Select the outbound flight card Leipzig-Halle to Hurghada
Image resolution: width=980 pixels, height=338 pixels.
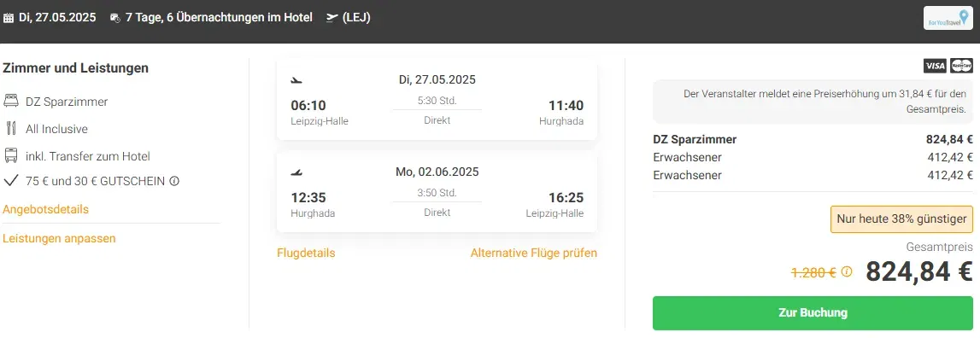(x=437, y=100)
